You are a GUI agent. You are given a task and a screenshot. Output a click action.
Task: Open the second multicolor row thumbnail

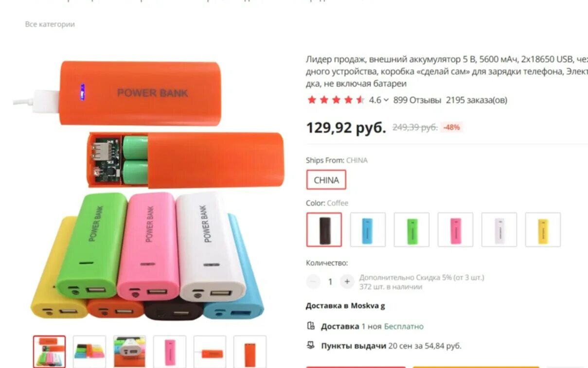tap(89, 351)
